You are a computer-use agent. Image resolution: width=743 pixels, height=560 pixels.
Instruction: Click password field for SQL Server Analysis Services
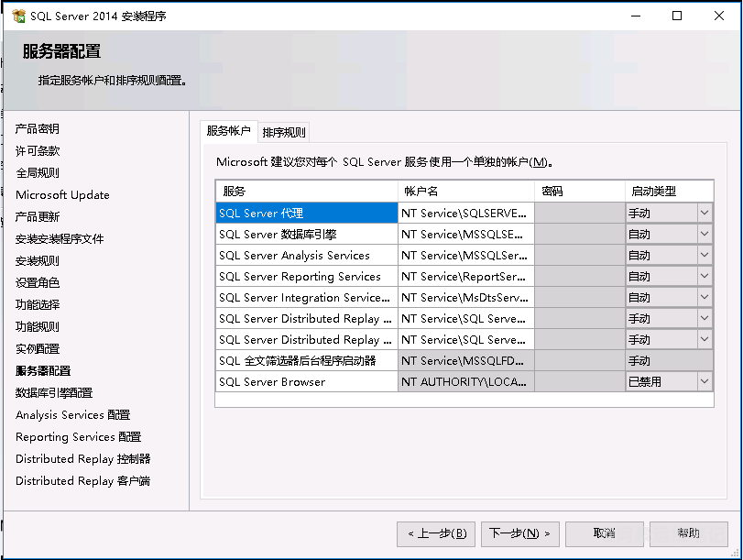pos(579,255)
